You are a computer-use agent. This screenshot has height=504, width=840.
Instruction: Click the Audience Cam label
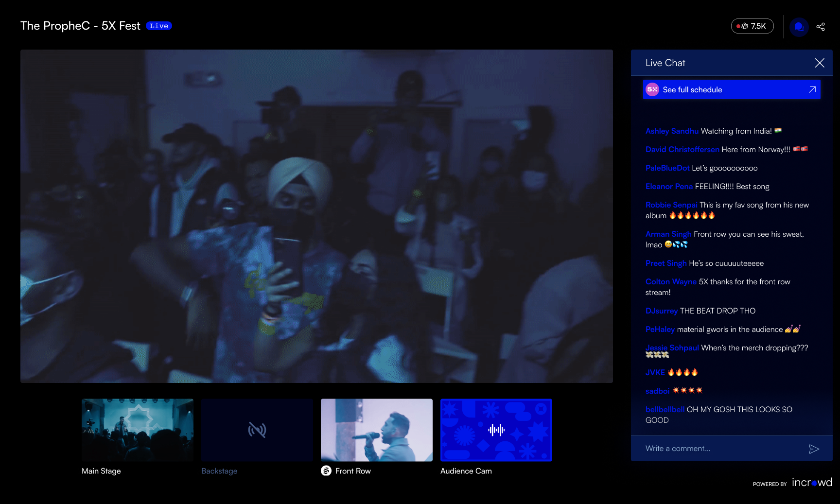click(x=466, y=471)
